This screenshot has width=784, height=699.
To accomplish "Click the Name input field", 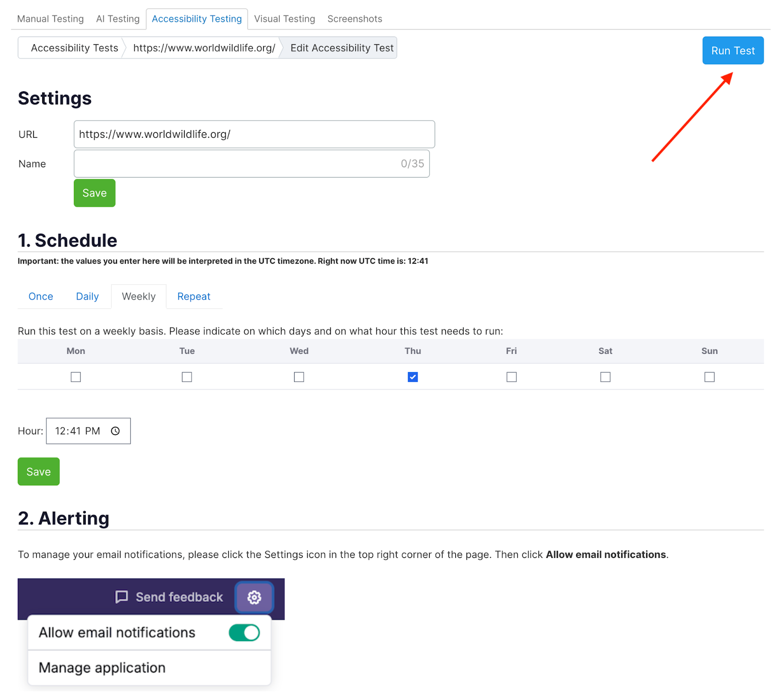I will coord(235,164).
